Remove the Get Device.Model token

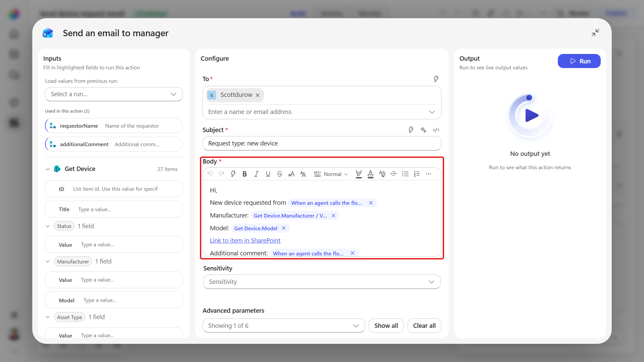284,228
